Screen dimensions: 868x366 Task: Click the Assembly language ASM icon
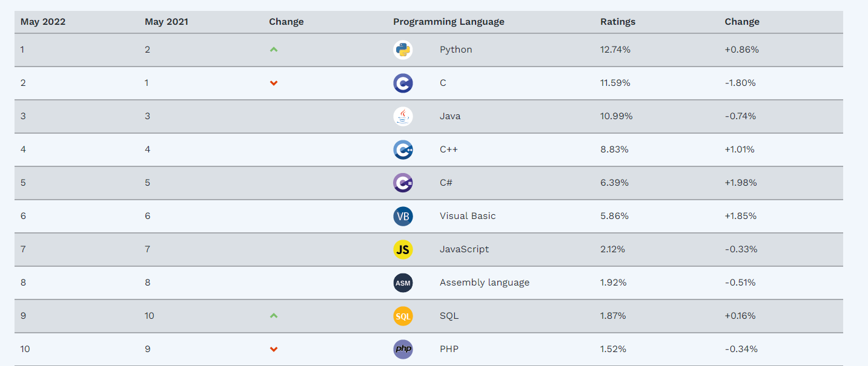click(x=403, y=283)
